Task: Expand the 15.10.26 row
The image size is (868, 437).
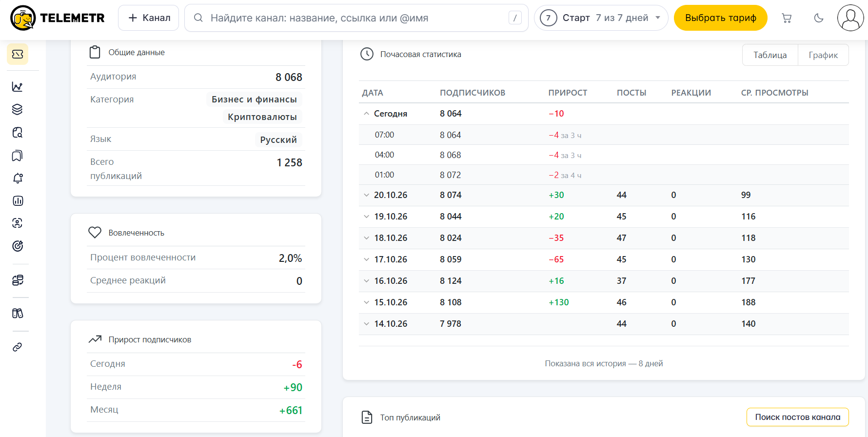Action: click(366, 302)
